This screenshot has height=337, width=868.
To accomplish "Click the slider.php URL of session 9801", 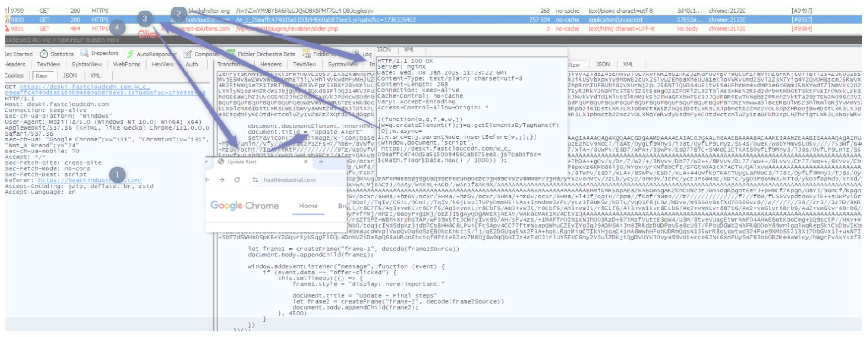I will coord(287,29).
